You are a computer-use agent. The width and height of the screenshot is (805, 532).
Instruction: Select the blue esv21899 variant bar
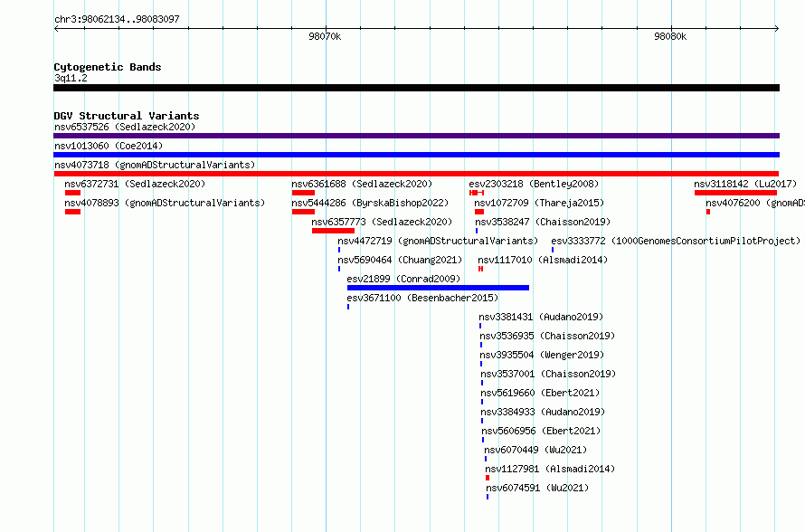pos(438,288)
